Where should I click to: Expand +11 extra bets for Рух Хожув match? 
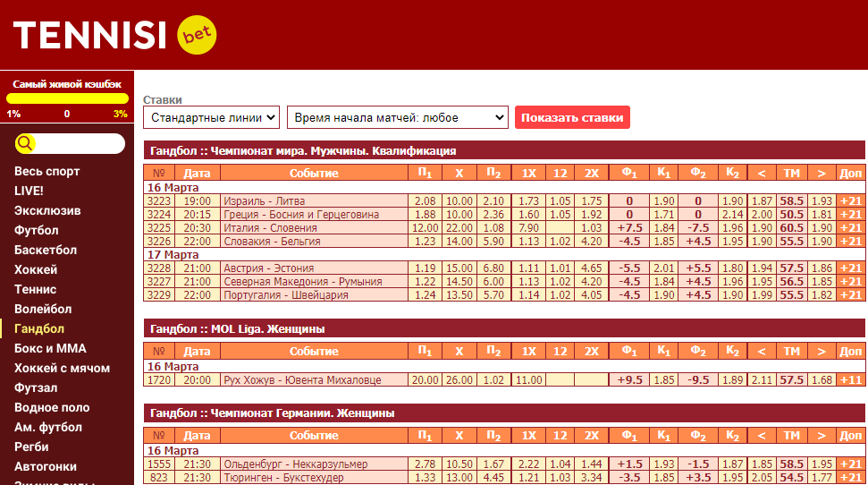pos(850,380)
